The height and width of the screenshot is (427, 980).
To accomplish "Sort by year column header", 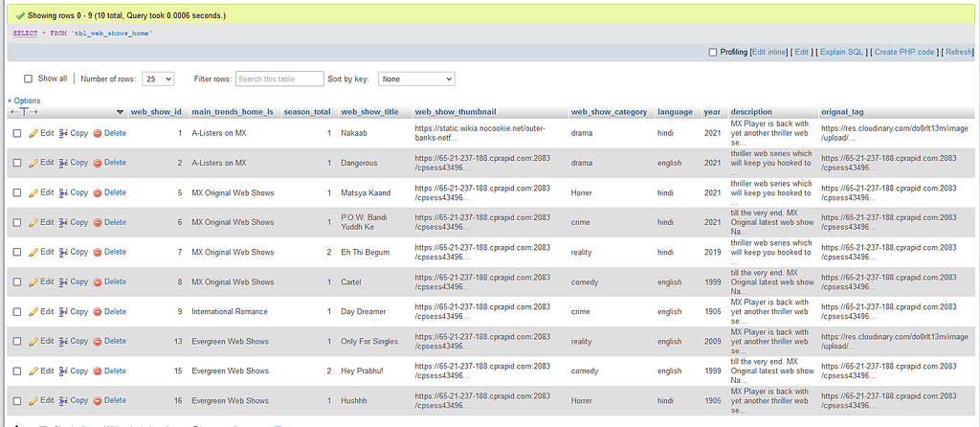I will 712,112.
